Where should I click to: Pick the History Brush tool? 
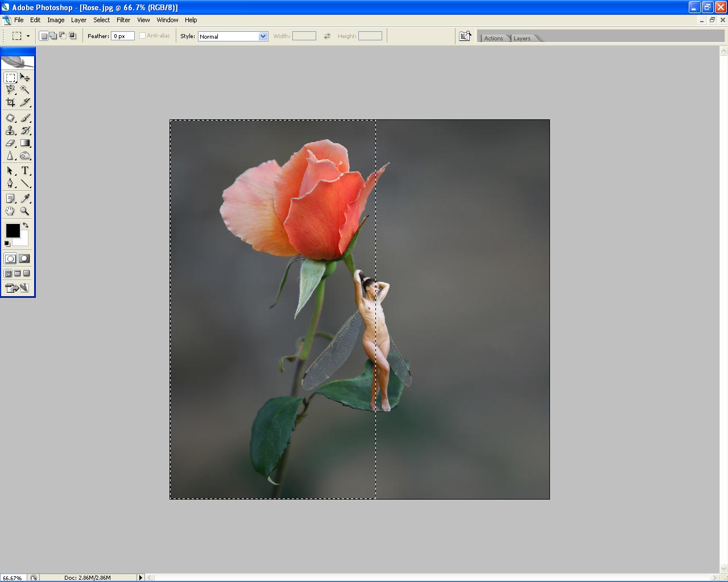25,130
